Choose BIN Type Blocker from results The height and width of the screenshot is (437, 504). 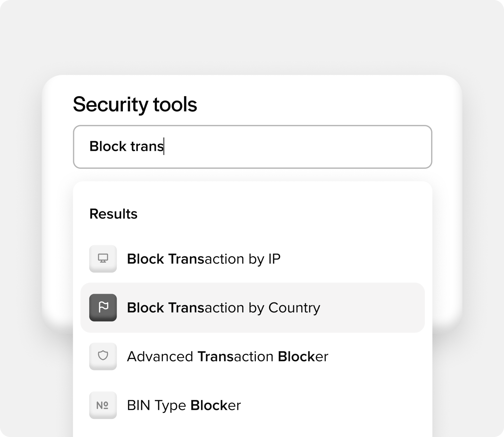[183, 405]
